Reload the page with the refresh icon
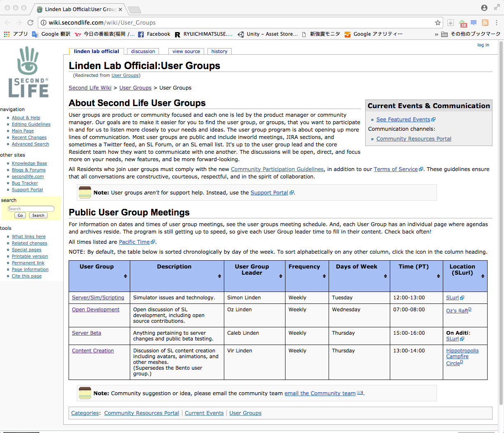This screenshot has height=433, width=504. pyautogui.click(x=30, y=23)
